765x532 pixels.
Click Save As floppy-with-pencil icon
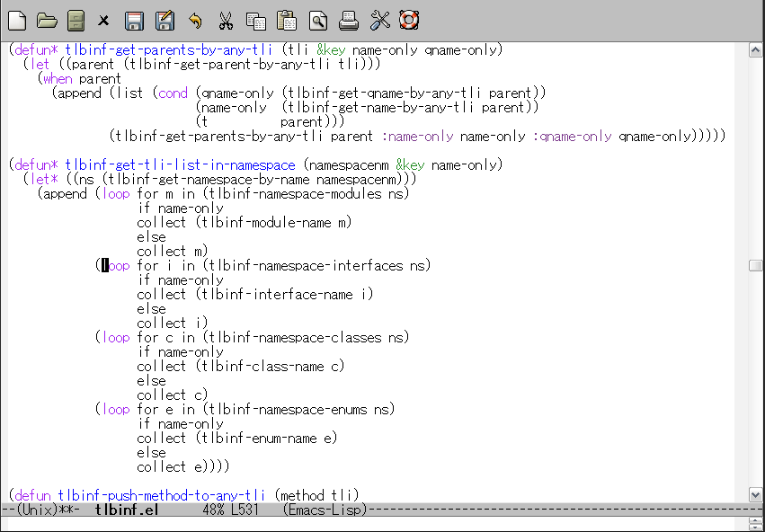tap(165, 21)
